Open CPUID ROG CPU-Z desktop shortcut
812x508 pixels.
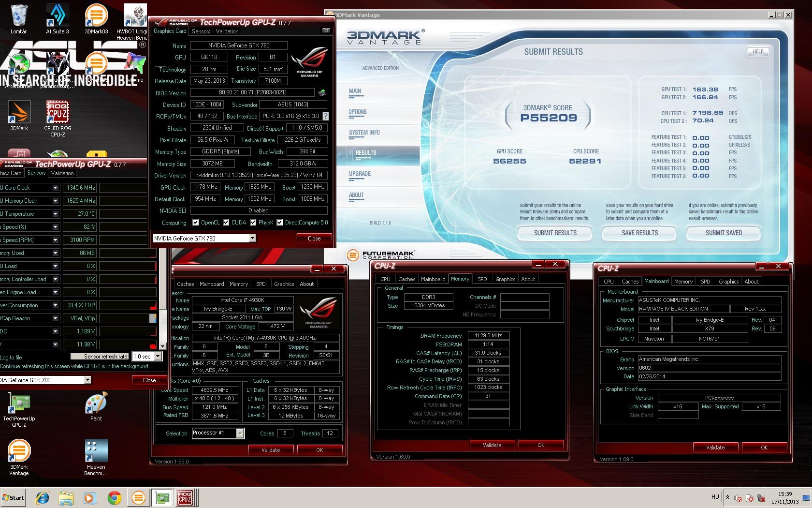(58, 119)
